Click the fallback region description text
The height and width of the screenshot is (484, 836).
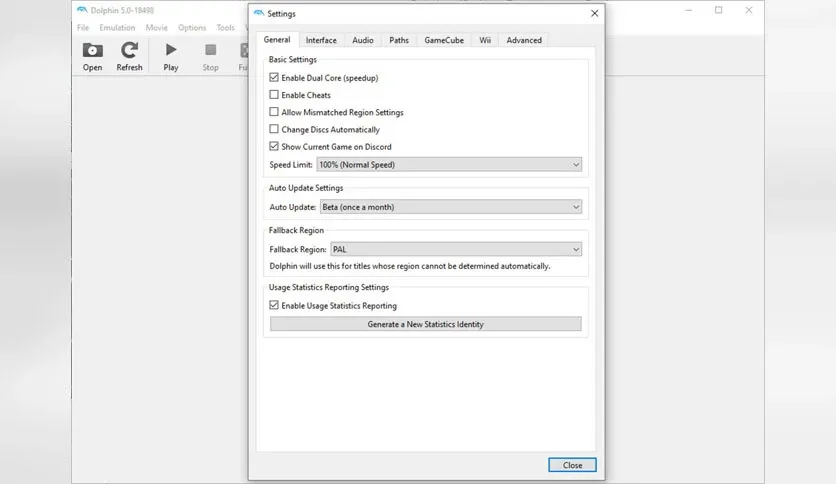[x=409, y=266]
